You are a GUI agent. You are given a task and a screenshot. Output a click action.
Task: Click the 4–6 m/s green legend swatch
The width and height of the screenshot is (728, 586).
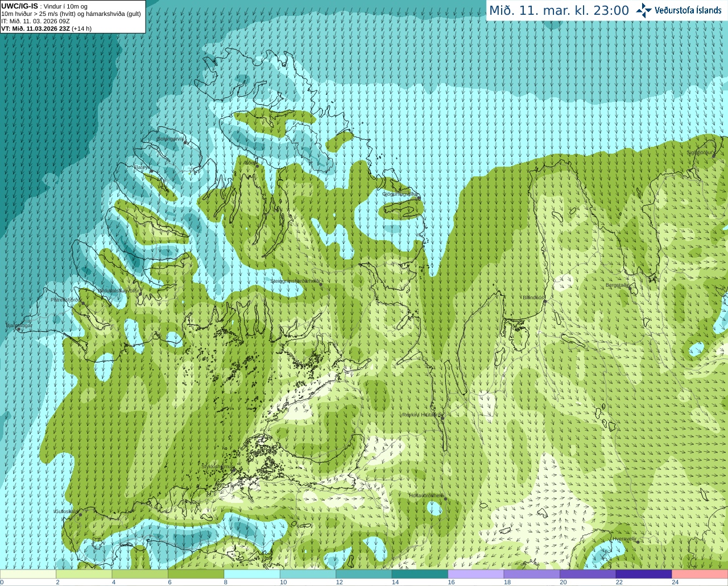point(140,574)
